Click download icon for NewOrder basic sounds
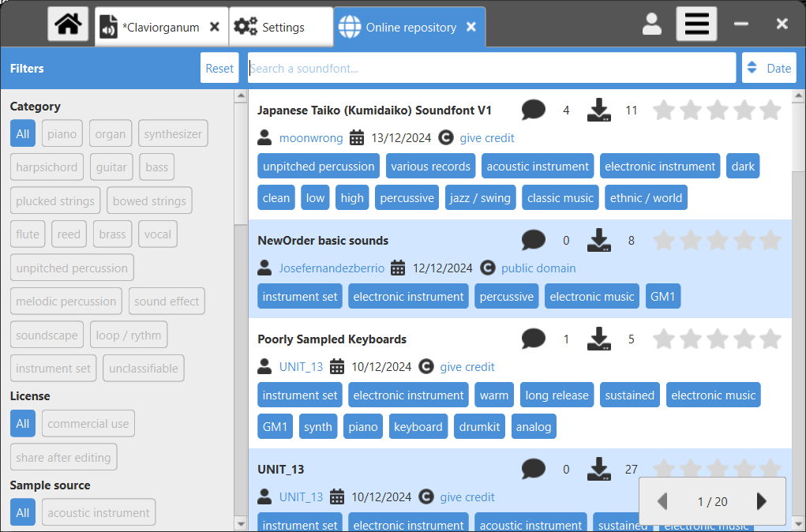This screenshot has height=532, width=806. [x=599, y=240]
